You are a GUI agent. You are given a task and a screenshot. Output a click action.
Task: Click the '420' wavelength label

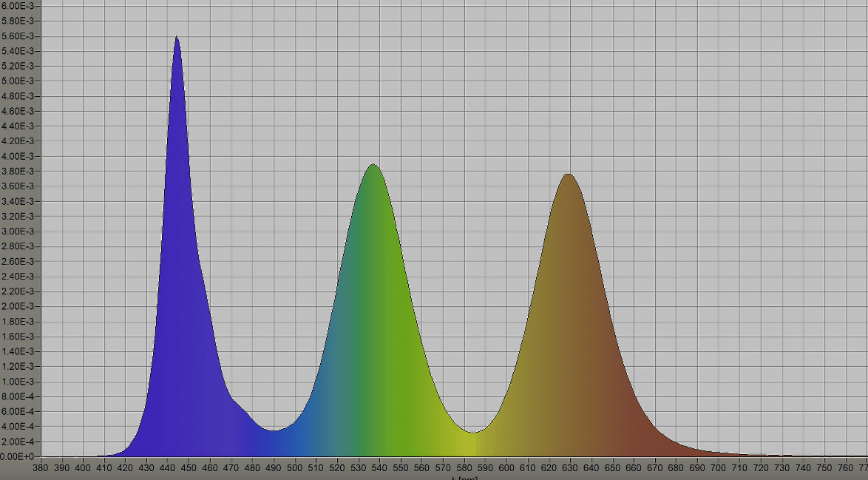tap(125, 468)
